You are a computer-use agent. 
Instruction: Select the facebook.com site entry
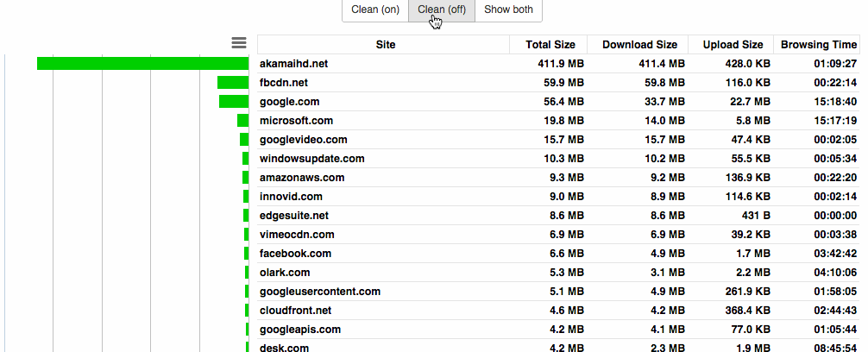pos(295,254)
